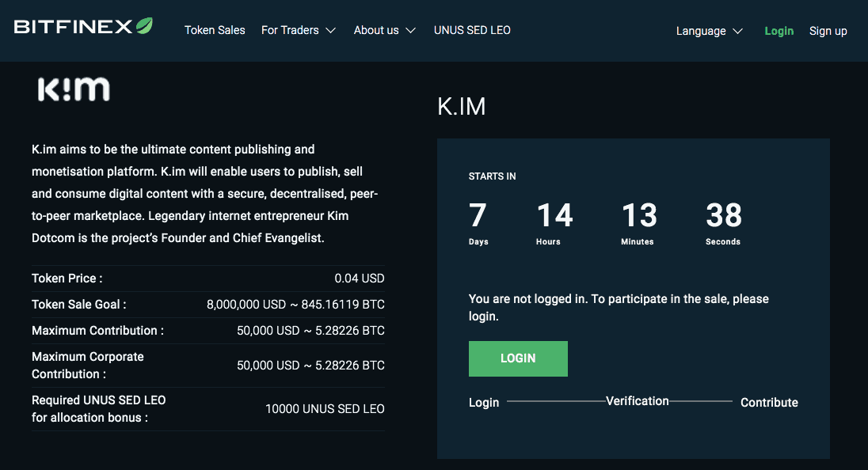Click the STARTS IN label
The height and width of the screenshot is (470, 868).
492,176
